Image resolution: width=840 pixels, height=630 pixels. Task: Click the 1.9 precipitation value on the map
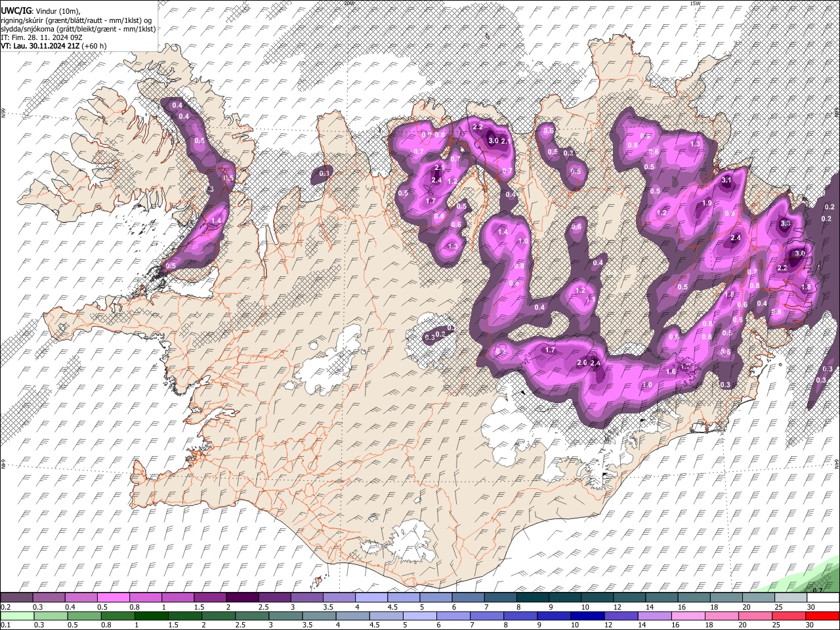(x=707, y=203)
